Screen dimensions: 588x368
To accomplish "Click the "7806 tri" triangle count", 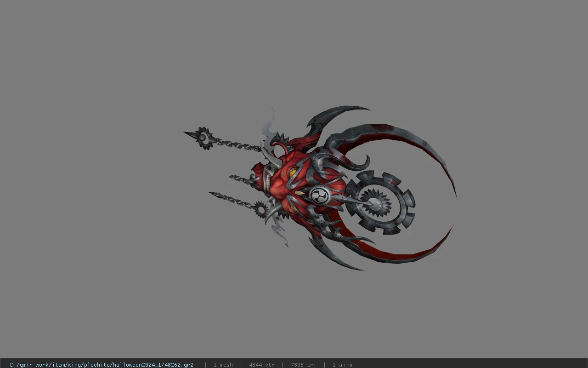I will coord(303,365).
